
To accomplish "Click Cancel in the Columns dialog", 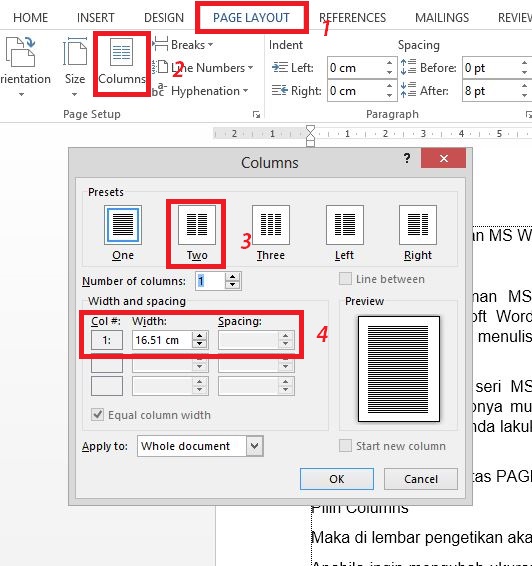I will click(421, 479).
